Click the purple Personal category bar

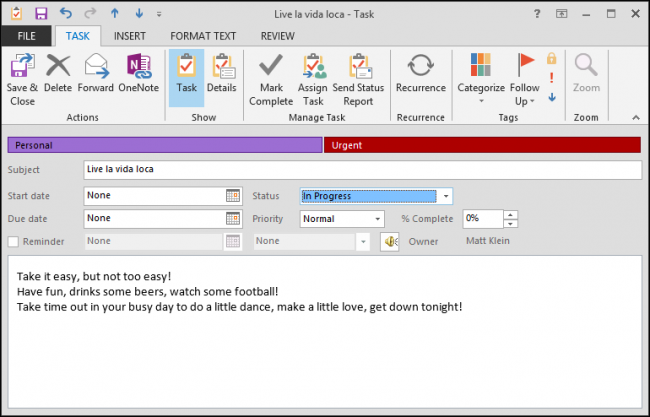165,145
